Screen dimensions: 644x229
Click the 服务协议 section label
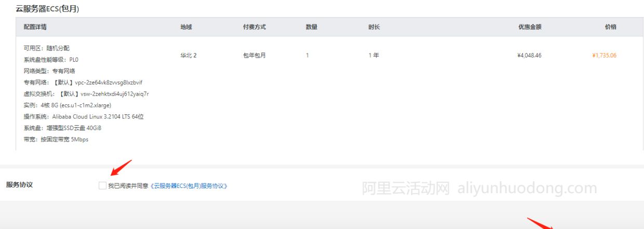(19, 184)
